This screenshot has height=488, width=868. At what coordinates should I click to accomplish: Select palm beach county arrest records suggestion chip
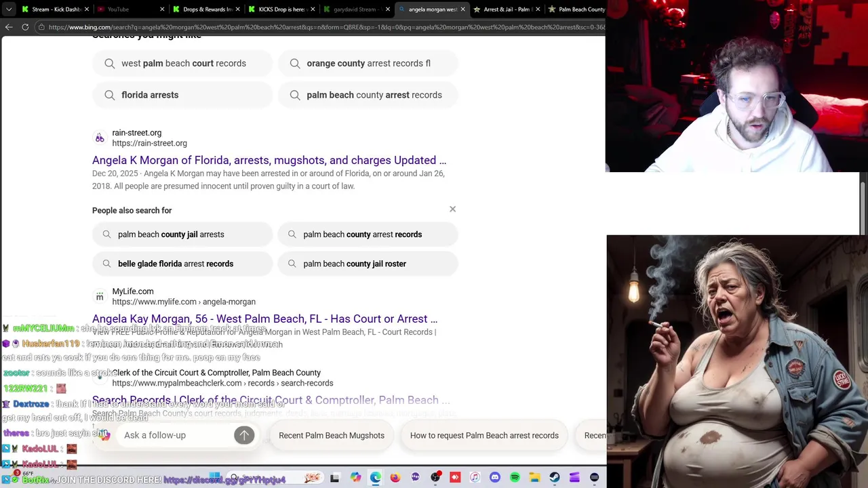coord(368,95)
